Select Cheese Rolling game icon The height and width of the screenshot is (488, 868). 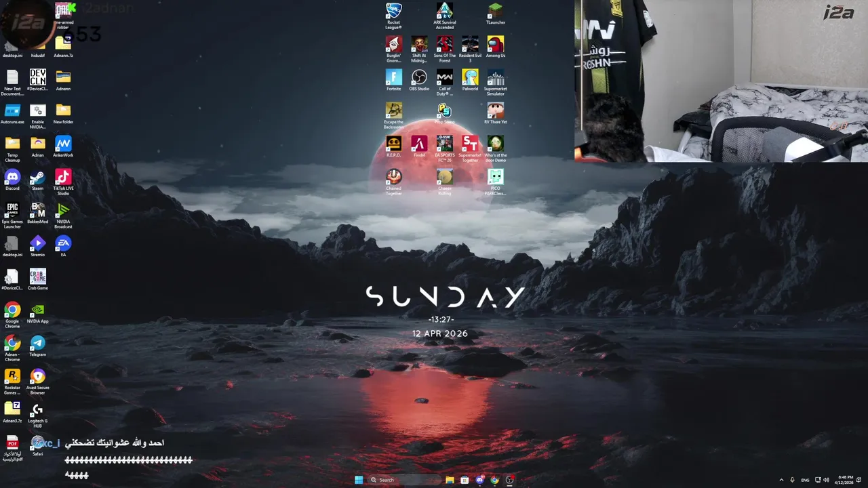click(444, 182)
